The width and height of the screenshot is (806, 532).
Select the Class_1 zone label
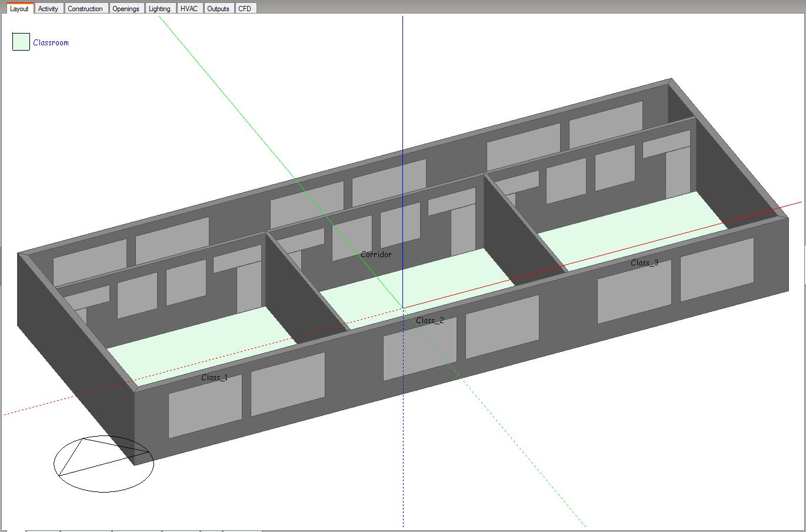click(214, 378)
